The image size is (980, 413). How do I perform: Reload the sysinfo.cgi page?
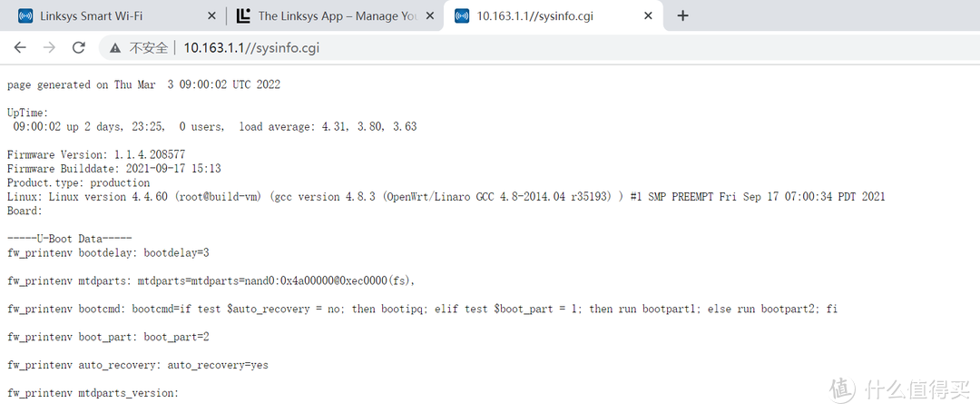click(78, 48)
